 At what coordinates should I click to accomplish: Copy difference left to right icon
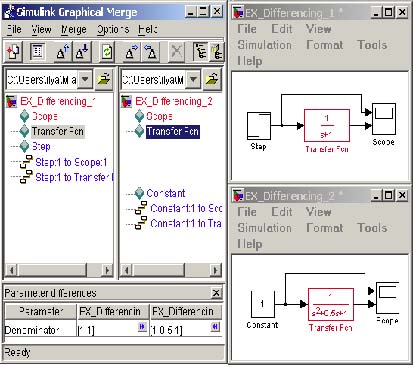(x=132, y=52)
